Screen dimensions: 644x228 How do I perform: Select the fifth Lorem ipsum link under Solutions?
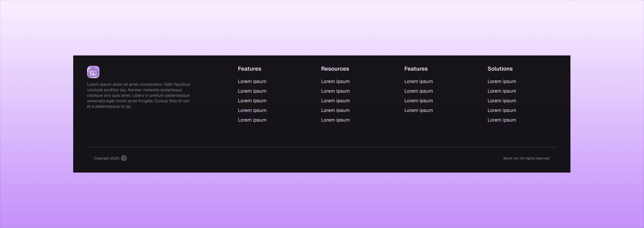(502, 120)
